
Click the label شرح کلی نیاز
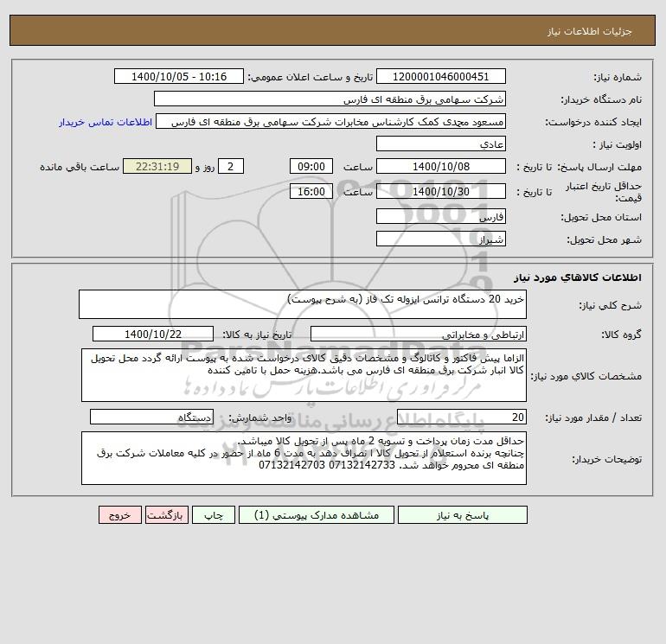pyautogui.click(x=610, y=305)
